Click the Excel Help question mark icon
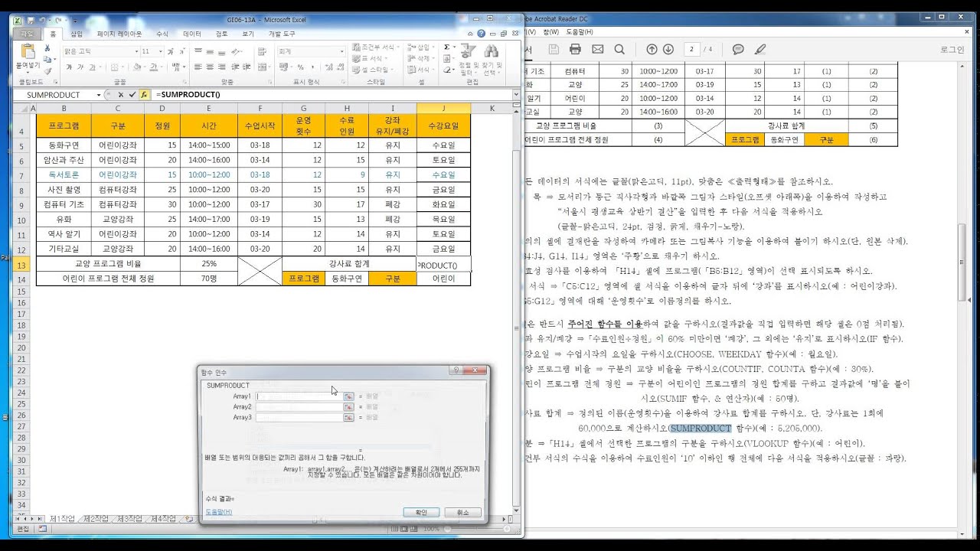Image resolution: width=980 pixels, height=551 pixels. pos(480,34)
